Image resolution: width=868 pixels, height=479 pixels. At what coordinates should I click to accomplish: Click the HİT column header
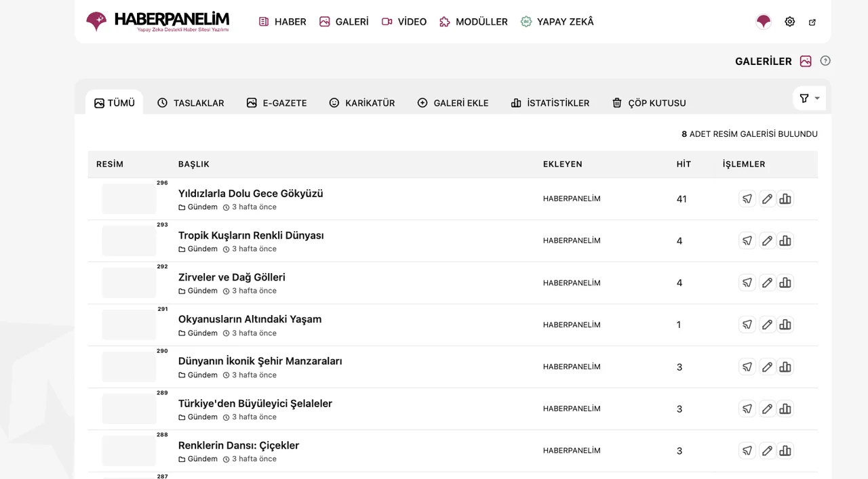point(684,164)
